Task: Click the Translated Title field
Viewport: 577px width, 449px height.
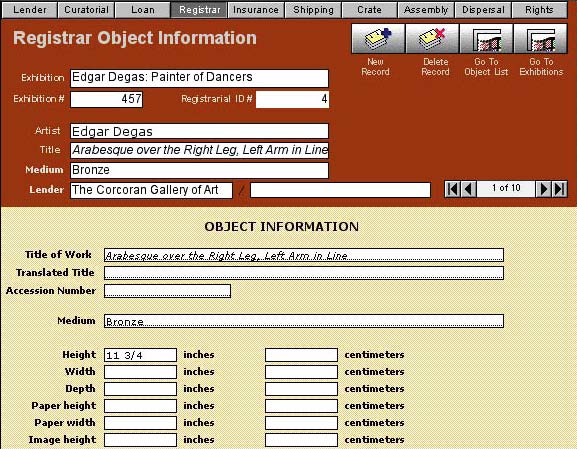Action: (304, 273)
